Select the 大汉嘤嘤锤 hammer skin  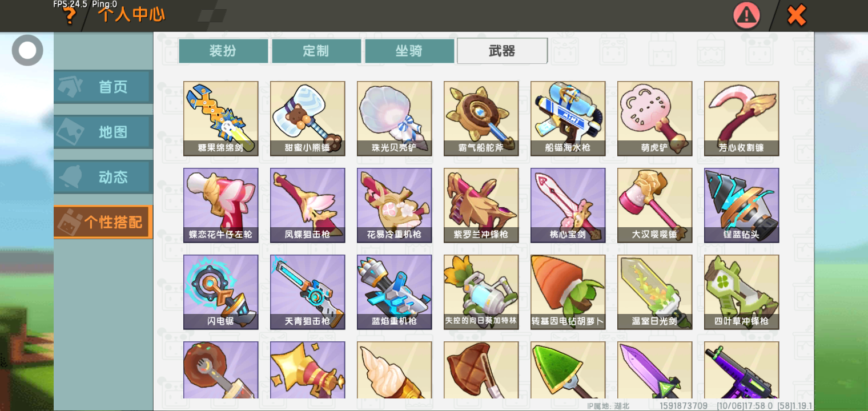pos(655,205)
